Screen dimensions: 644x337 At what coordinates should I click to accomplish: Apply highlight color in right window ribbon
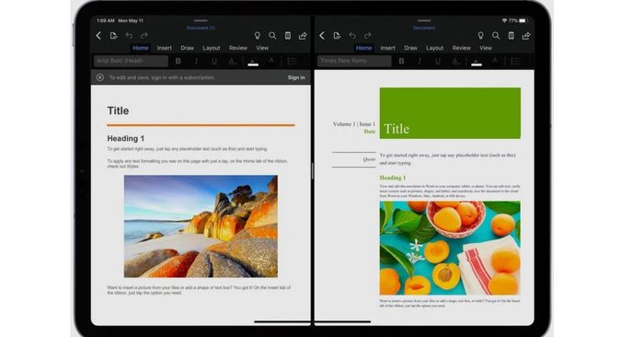[477, 62]
